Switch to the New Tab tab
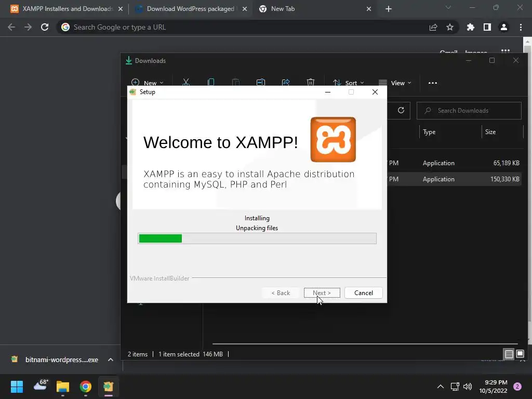The height and width of the screenshot is (399, 532). click(x=314, y=9)
